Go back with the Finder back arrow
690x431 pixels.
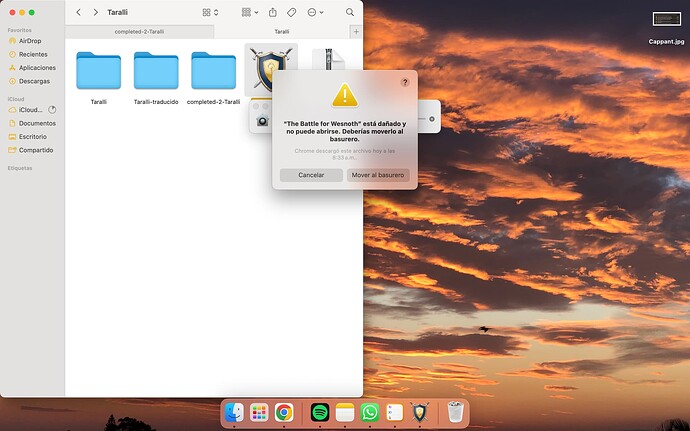coord(78,12)
